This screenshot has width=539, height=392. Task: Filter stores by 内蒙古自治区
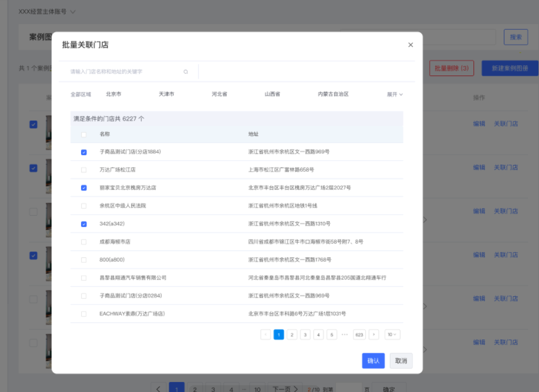click(x=333, y=94)
